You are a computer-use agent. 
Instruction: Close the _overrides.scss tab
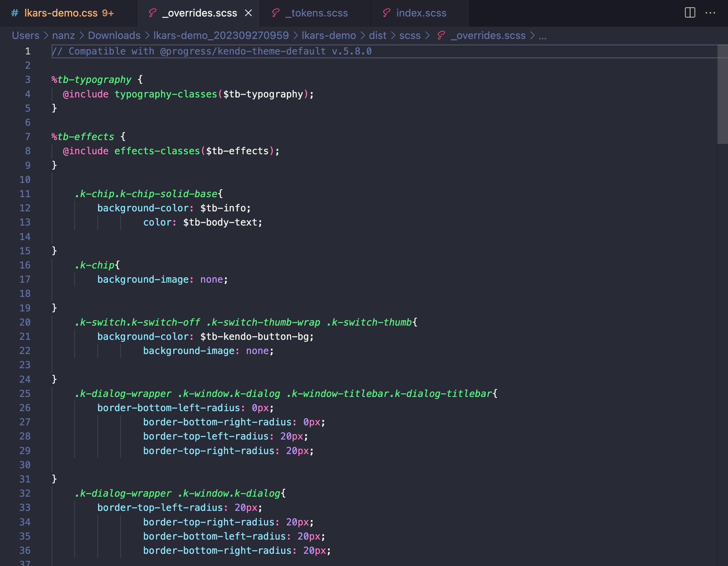tap(249, 13)
